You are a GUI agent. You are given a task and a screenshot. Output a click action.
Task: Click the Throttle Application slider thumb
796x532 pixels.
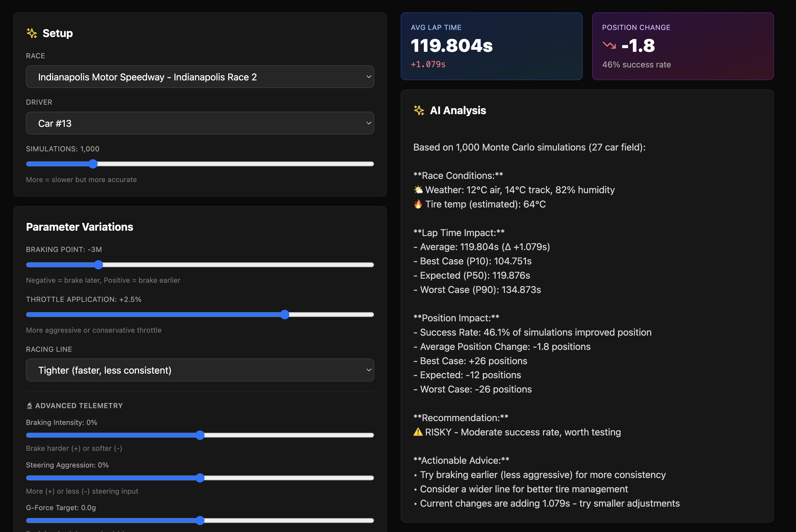pyautogui.click(x=285, y=315)
